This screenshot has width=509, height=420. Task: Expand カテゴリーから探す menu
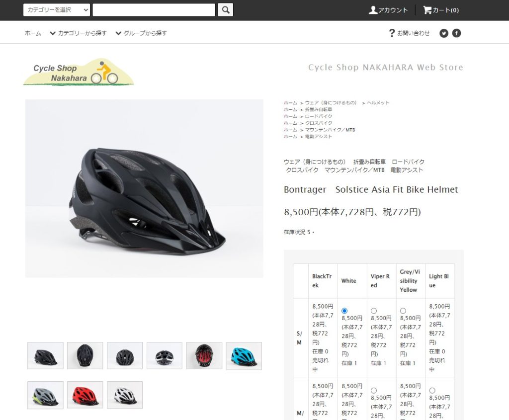pos(78,33)
